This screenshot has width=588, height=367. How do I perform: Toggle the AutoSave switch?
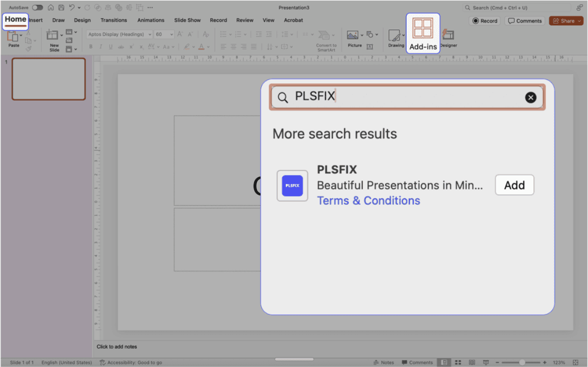[x=37, y=8]
